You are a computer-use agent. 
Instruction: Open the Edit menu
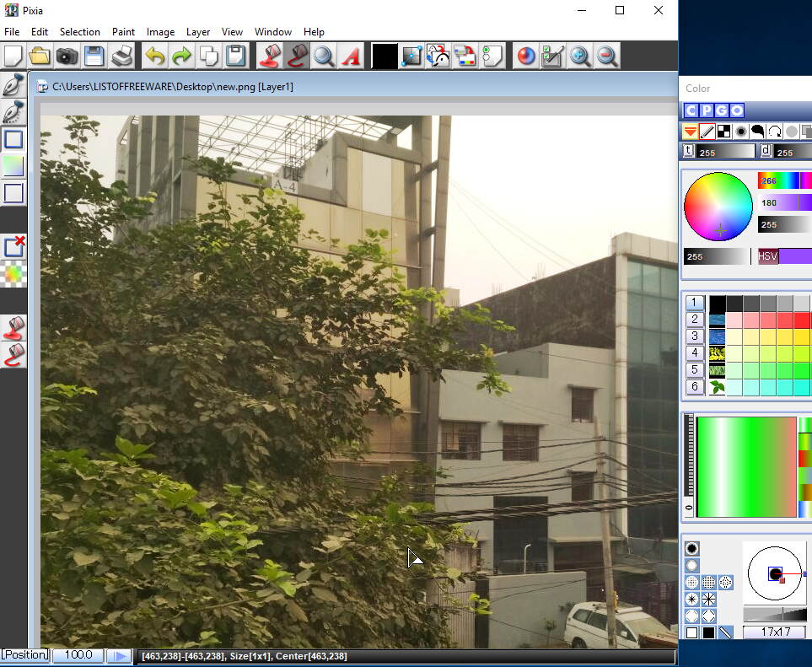40,32
